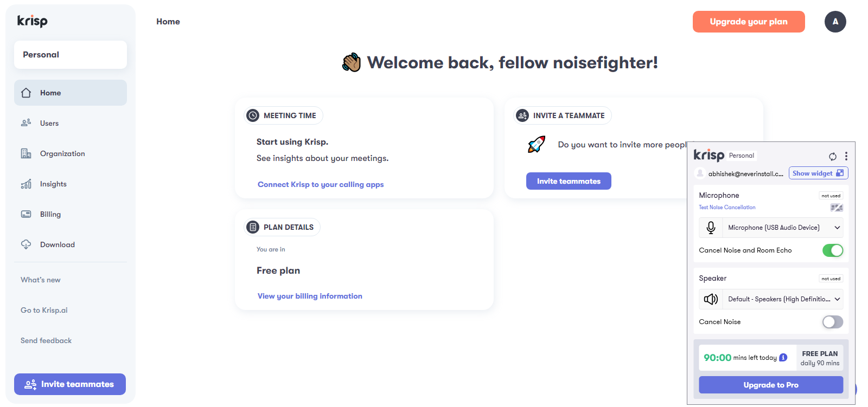Click the krisp logo in the sidebar
868x407 pixels.
pos(33,21)
